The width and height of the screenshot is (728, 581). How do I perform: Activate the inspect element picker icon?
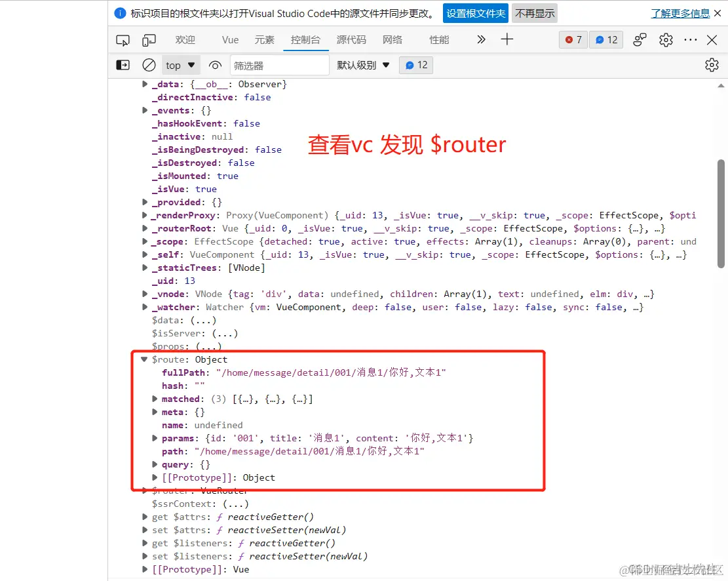pos(123,41)
